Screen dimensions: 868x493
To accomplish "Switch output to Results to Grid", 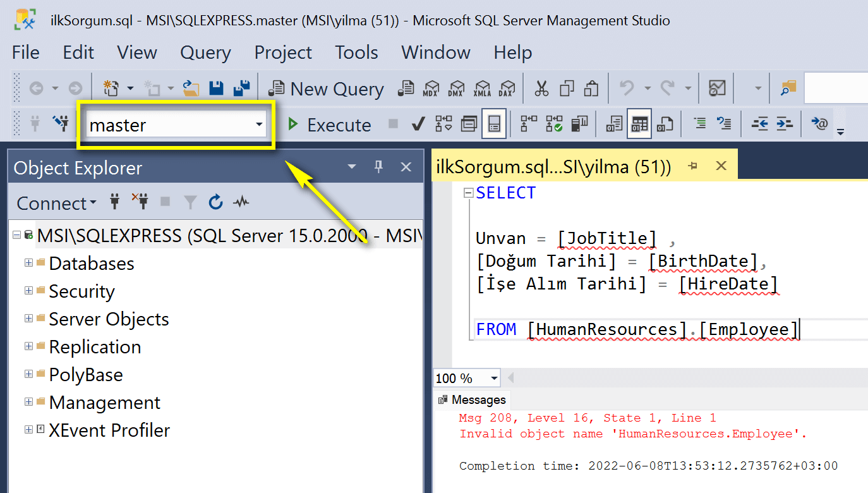I will pos(639,124).
